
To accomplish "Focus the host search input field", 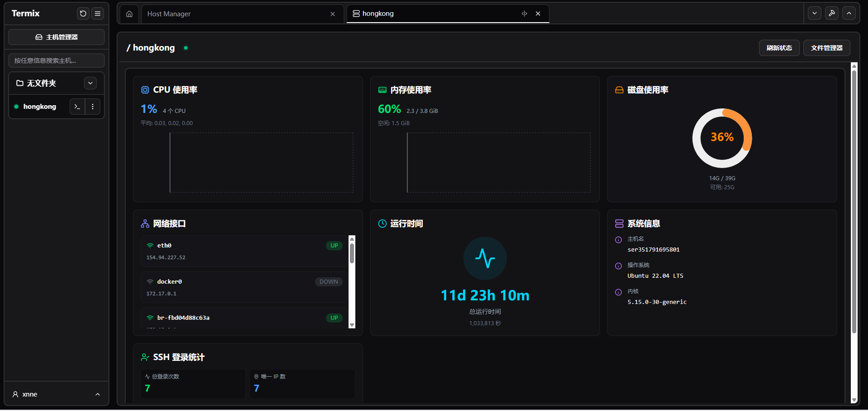I will [x=57, y=61].
